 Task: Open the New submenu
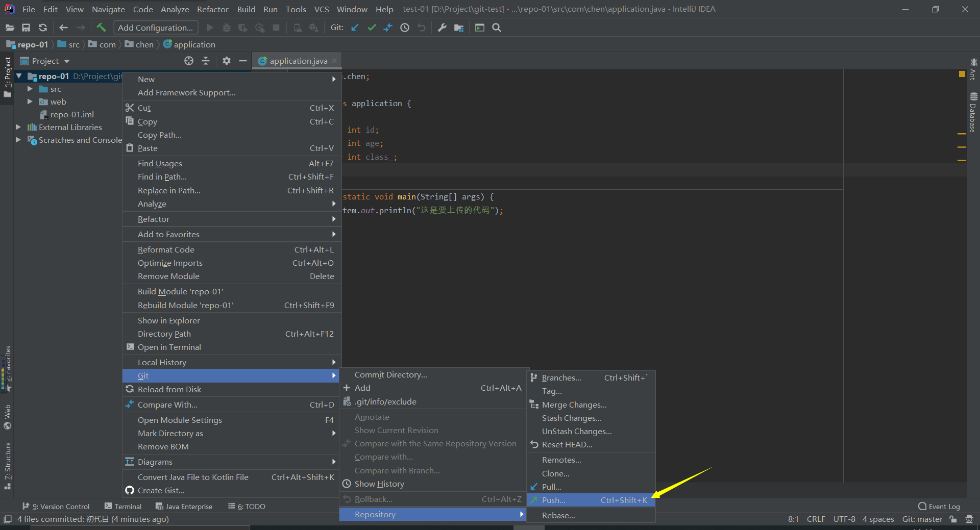click(x=232, y=79)
